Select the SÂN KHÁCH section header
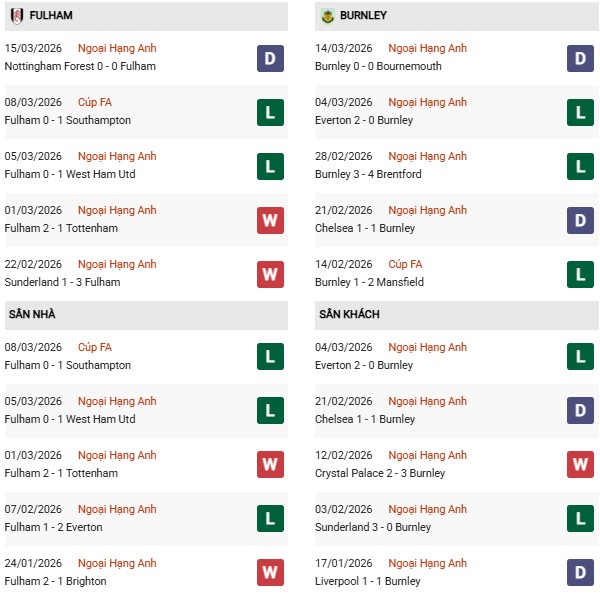 click(x=348, y=314)
